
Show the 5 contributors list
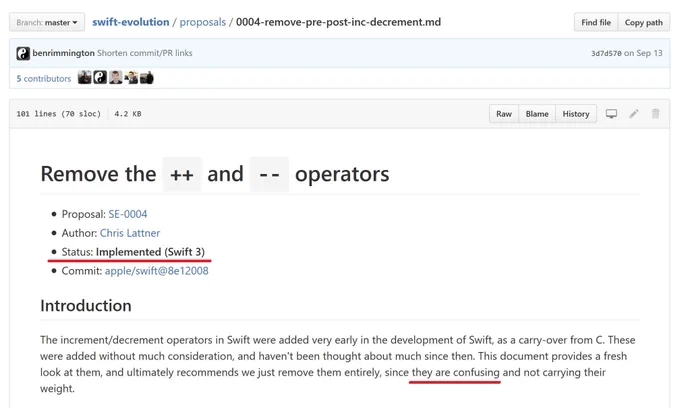tap(43, 78)
